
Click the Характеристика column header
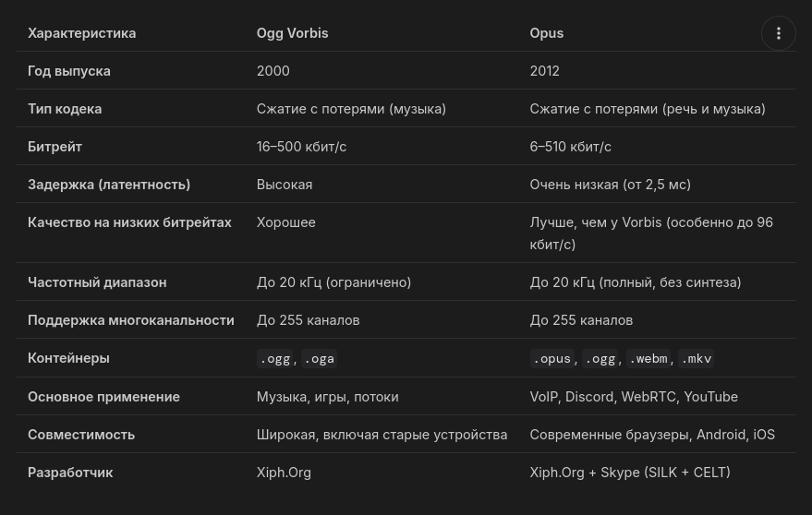pyautogui.click(x=81, y=33)
